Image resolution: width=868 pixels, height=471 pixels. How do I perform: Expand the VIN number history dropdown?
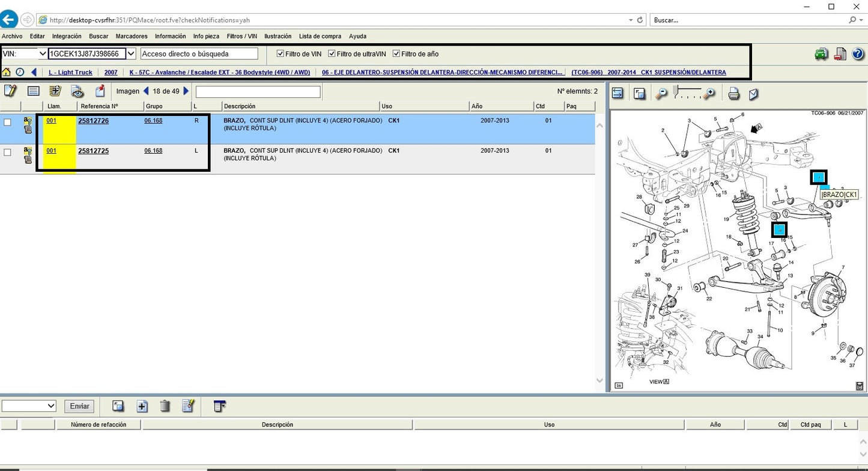[x=132, y=54]
